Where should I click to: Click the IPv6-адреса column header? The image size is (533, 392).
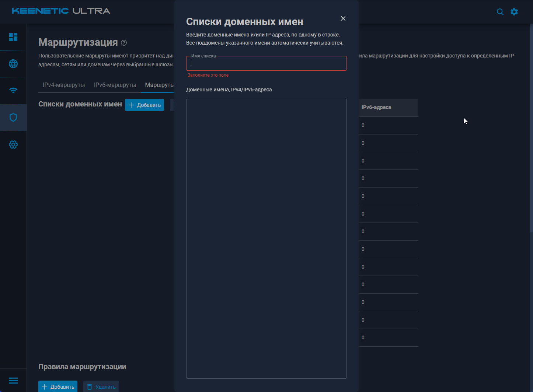[x=376, y=108]
